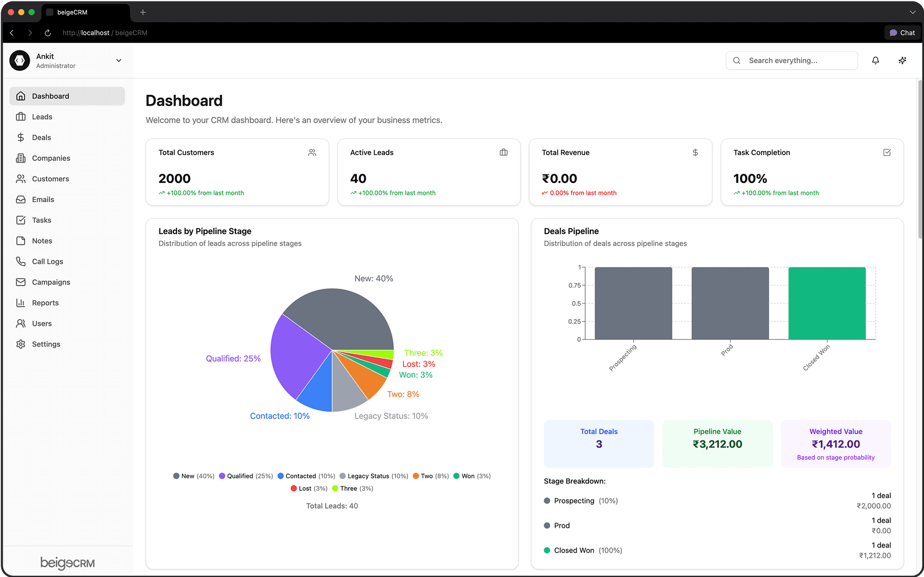
Task: Toggle the Won (3%) legend entry
Action: 472,476
